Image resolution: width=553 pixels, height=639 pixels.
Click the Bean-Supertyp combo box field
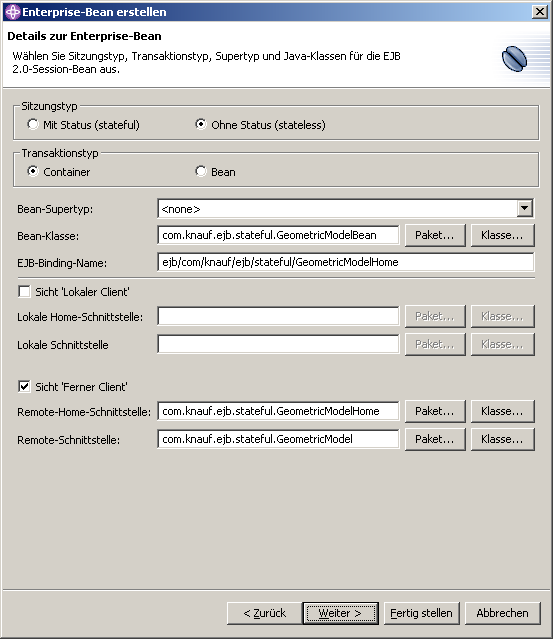click(x=346, y=209)
